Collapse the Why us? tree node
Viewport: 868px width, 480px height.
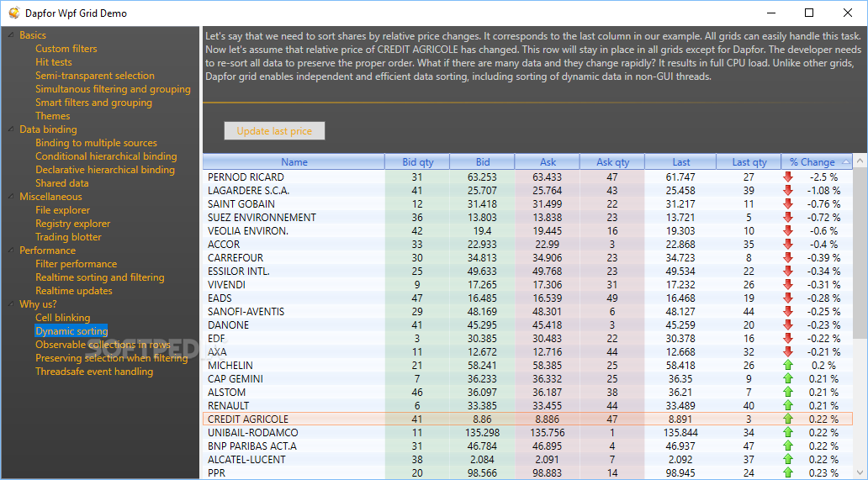[x=11, y=304]
